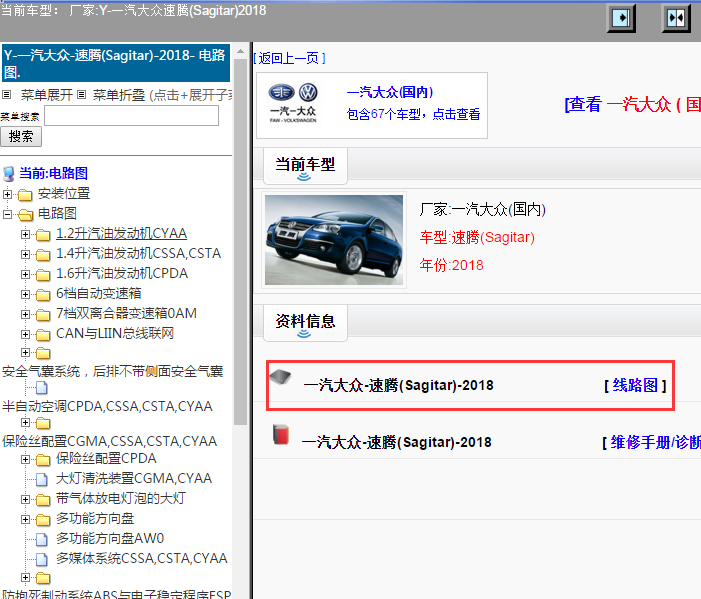
Task: Click the 搜索 search button
Action: click(22, 136)
